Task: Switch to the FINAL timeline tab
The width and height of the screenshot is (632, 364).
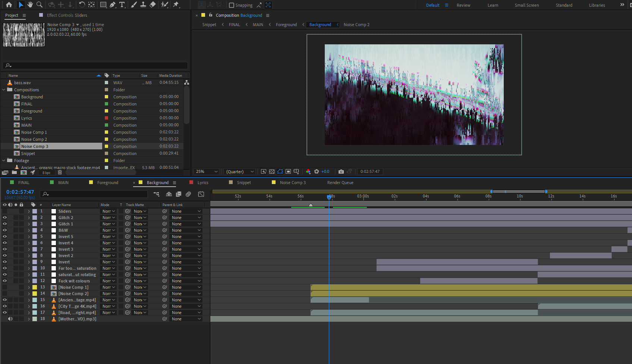Action: [x=24, y=183]
